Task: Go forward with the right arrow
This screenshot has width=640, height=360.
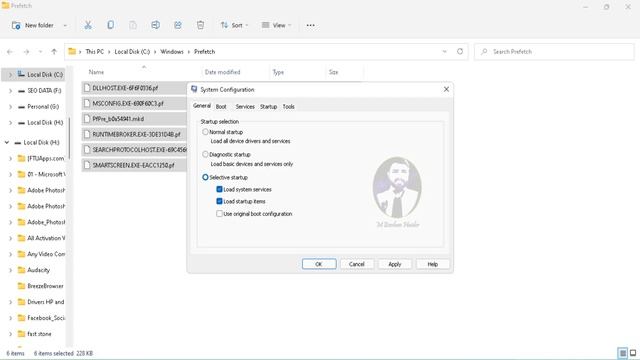Action: [x=26, y=52]
